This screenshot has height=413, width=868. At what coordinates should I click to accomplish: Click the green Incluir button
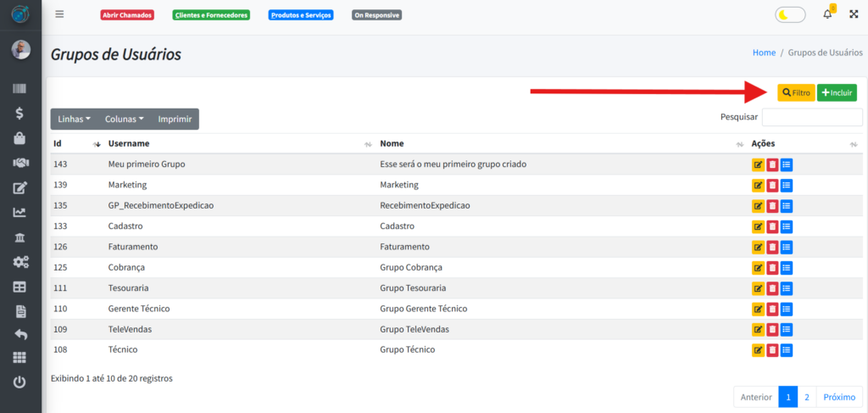837,92
